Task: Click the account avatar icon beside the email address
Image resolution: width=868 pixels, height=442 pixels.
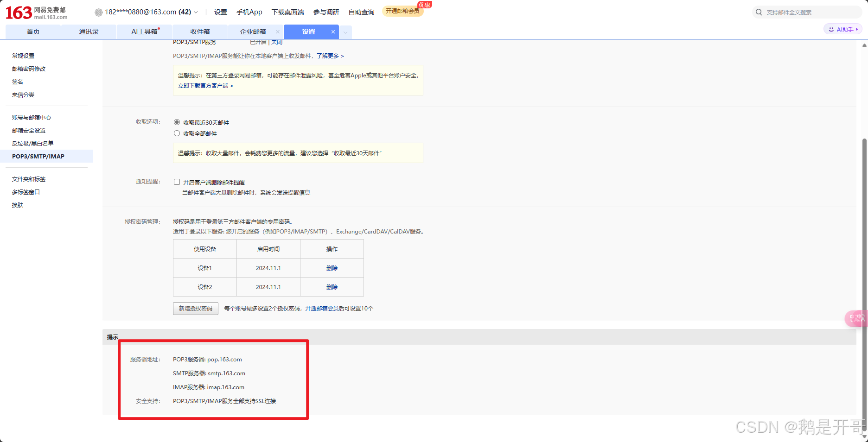Action: (98, 12)
